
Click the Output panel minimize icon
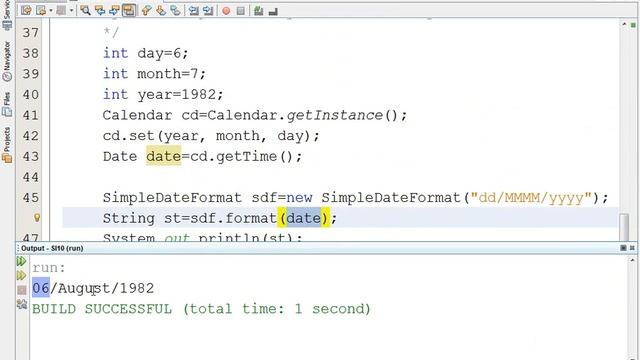tap(632, 248)
